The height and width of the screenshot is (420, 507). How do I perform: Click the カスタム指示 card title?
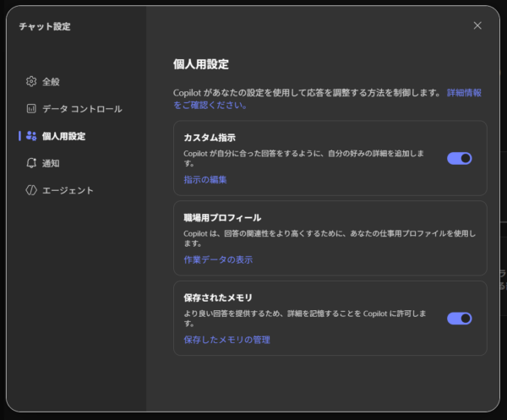point(210,137)
